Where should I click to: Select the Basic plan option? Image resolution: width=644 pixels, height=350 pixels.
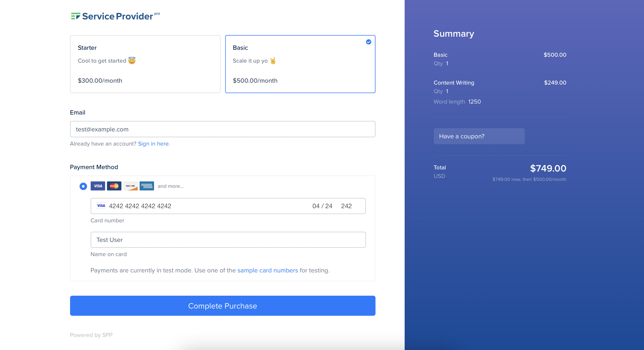click(x=300, y=64)
